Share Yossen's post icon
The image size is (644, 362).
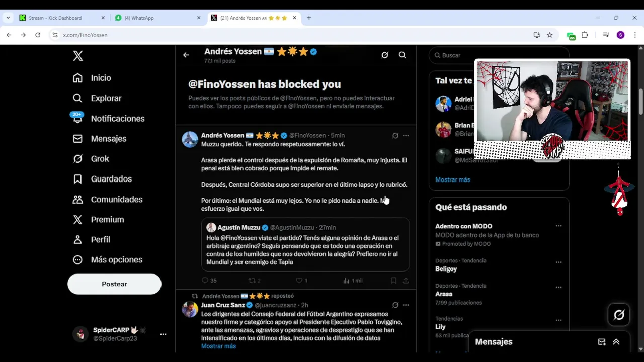pos(406,280)
